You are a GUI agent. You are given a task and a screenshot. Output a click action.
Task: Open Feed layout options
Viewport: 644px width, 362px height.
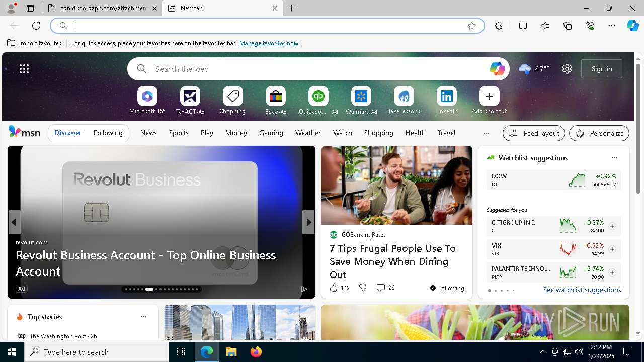coord(534,133)
